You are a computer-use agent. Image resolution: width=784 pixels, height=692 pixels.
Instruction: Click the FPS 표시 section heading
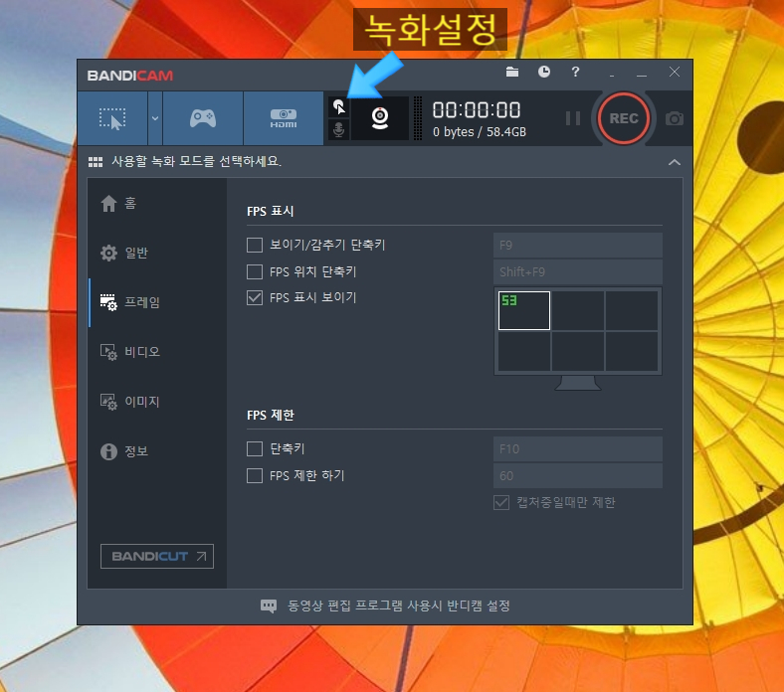pyautogui.click(x=270, y=212)
